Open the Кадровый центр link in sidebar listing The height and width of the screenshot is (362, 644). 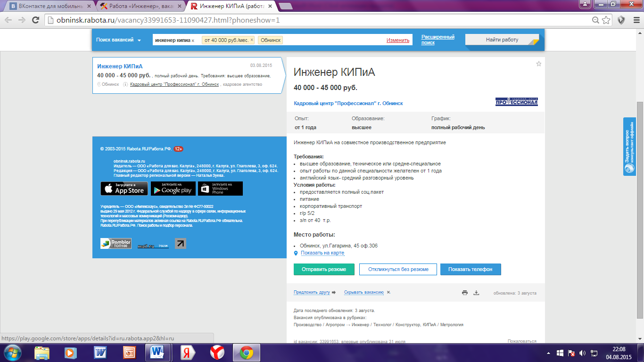pos(174,84)
